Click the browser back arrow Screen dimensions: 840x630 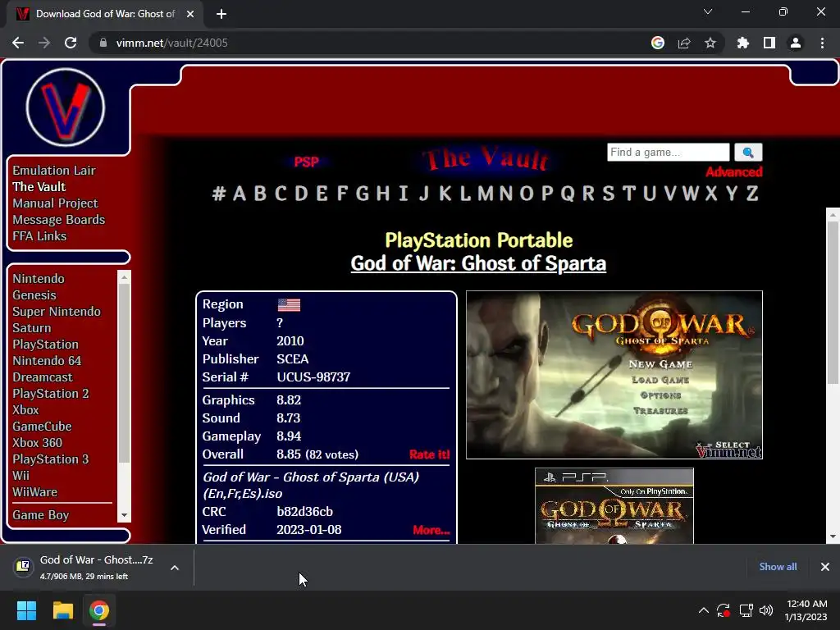click(x=18, y=43)
